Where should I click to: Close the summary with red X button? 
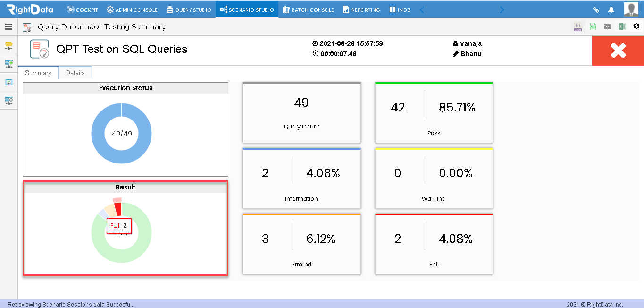[x=618, y=51]
